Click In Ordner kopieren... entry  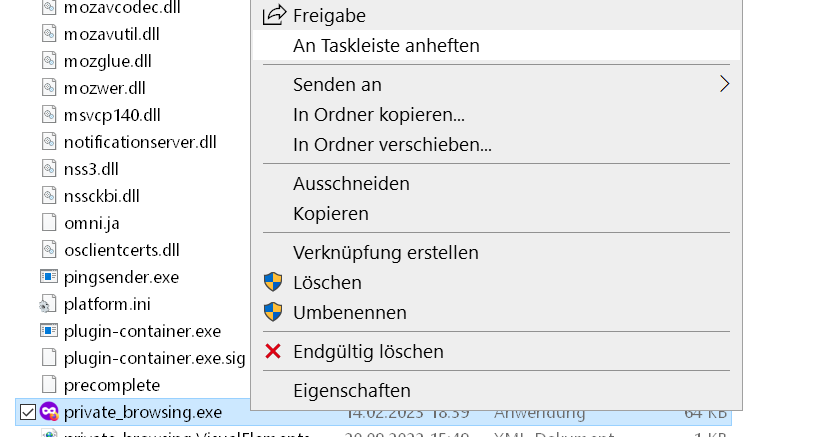pyautogui.click(x=379, y=115)
